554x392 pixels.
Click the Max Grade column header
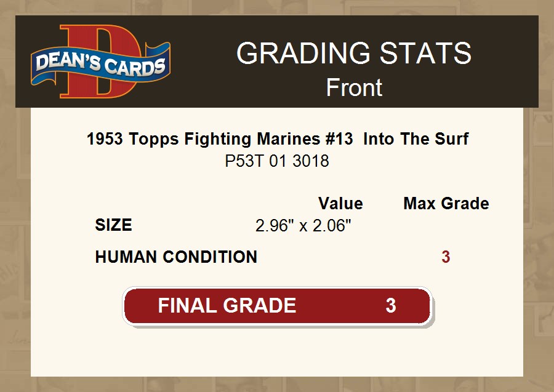446,204
